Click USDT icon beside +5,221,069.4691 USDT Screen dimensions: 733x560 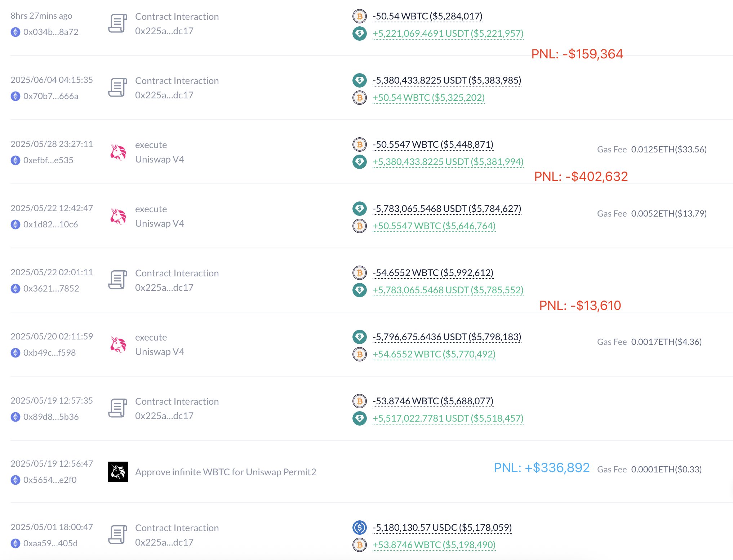point(359,34)
